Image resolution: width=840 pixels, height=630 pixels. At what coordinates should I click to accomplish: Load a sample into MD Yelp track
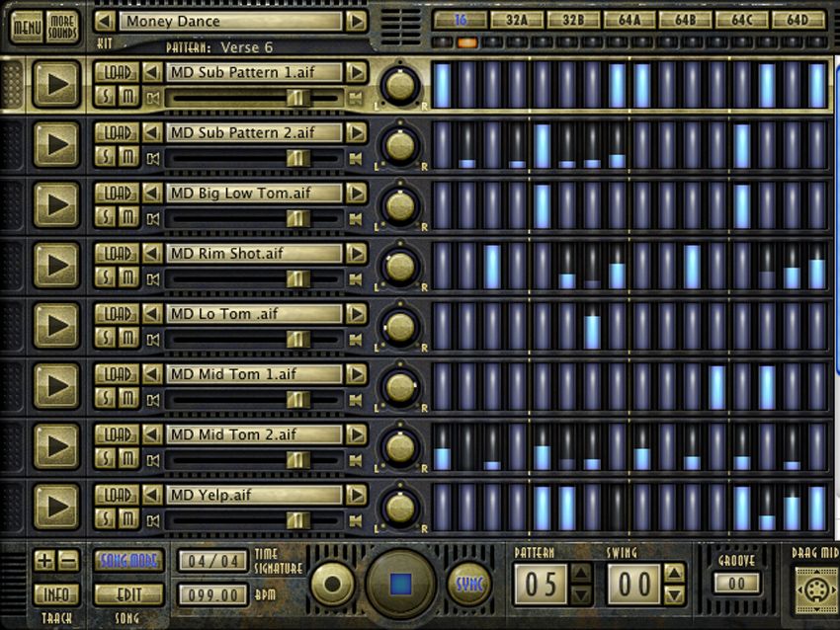click(117, 495)
